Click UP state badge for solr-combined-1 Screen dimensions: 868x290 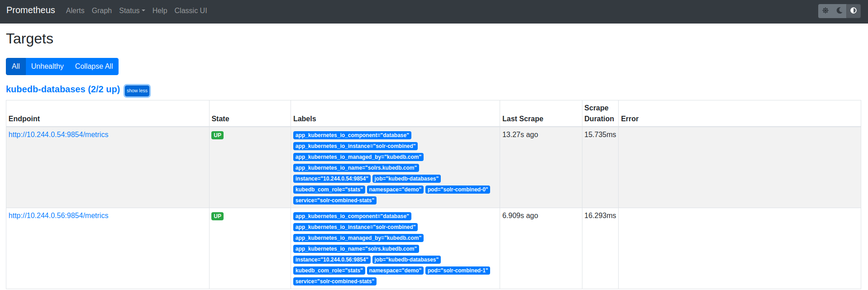(x=217, y=216)
